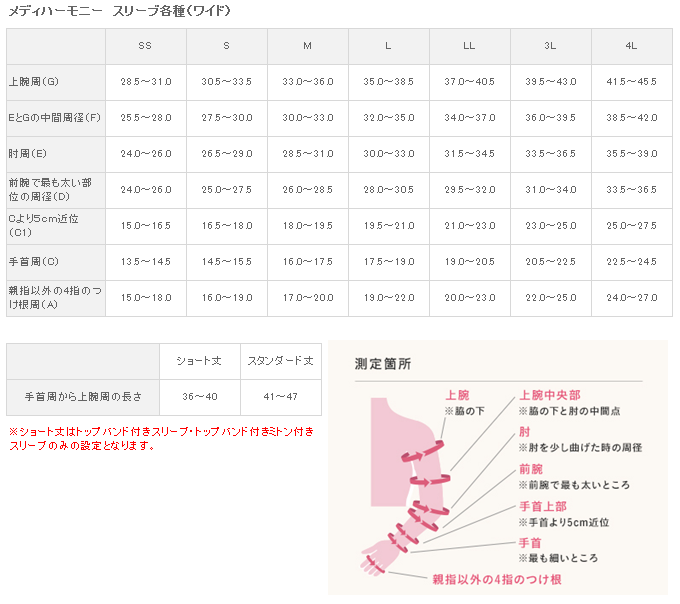Click the cell "26.5～29.0"
The image size is (680, 604).
[x=226, y=153]
